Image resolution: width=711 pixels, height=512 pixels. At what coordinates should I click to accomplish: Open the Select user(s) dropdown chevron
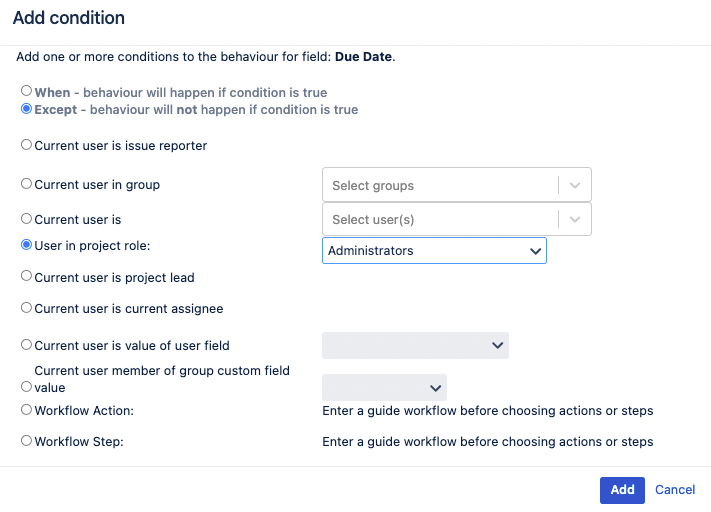[575, 219]
